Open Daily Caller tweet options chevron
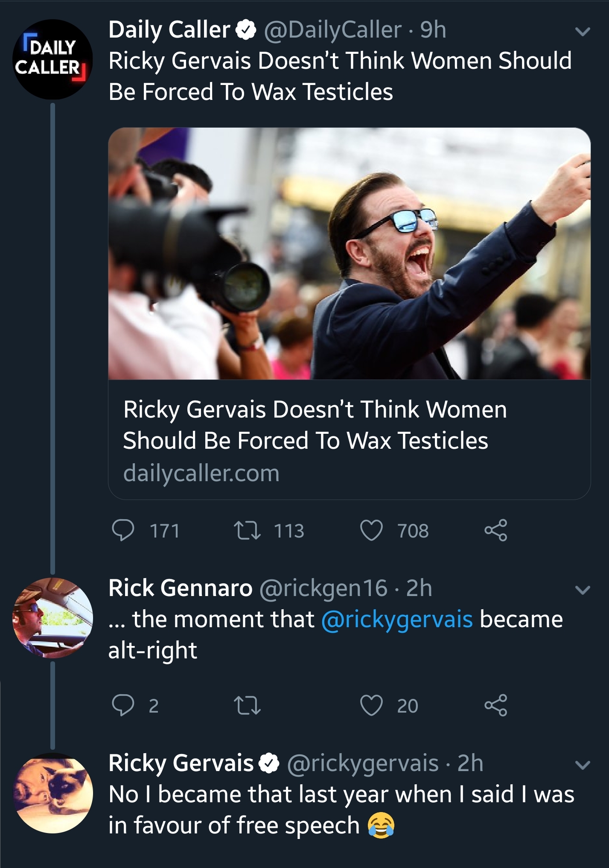 tap(582, 31)
